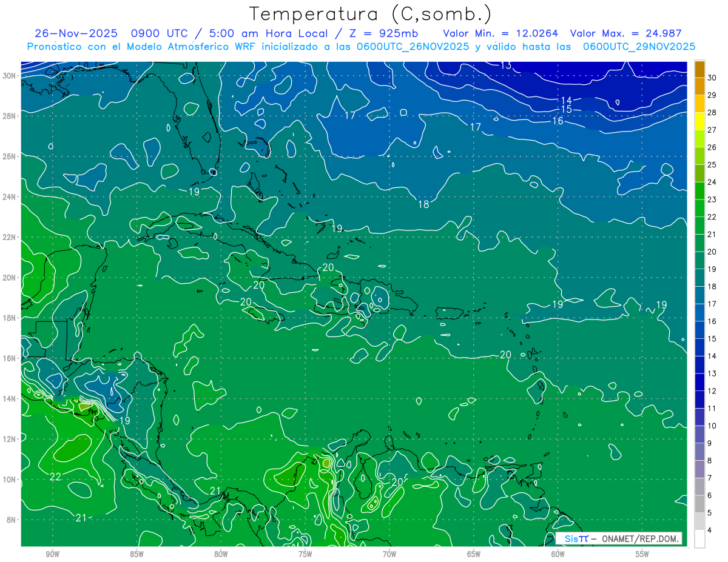Select 'Valor Max. = 24.987' text
728x562 pixels.
(625, 33)
